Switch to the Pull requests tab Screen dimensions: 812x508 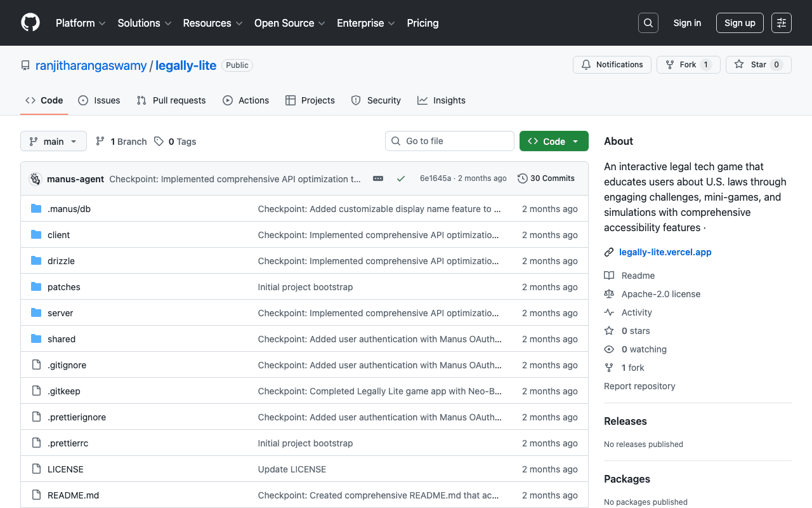(171, 100)
